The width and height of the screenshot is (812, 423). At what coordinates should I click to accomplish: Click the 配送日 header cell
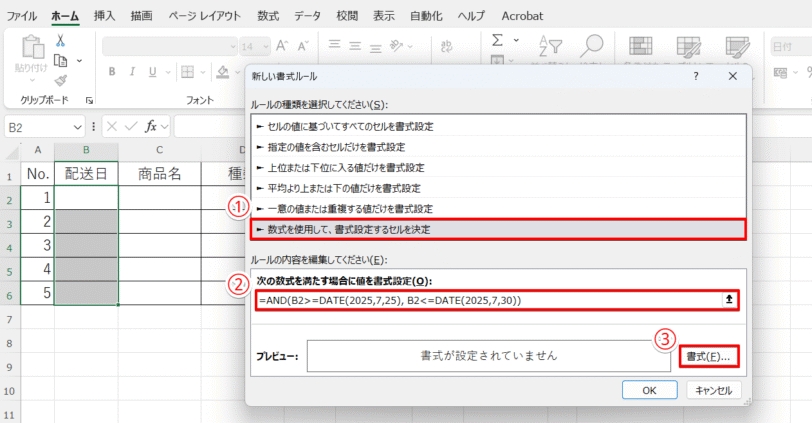(86, 173)
